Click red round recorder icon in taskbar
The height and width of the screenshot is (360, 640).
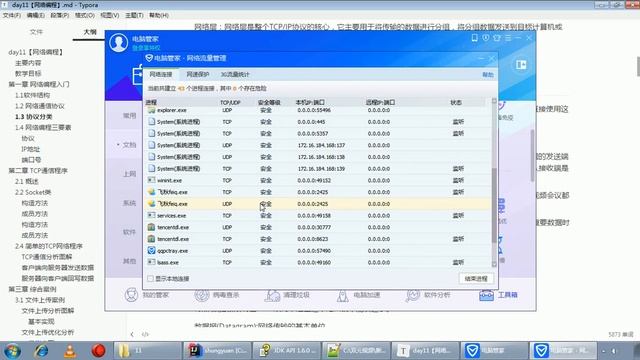98,351
